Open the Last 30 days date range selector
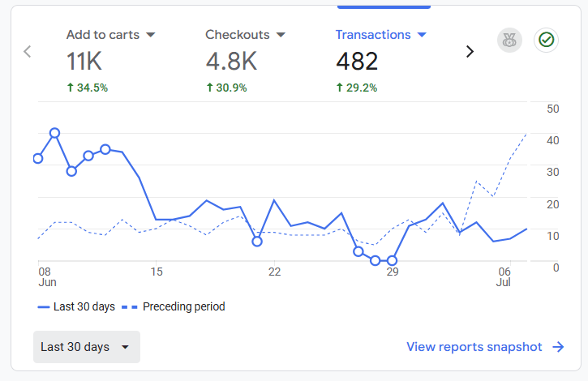Viewport: 588px width, 381px height. pos(86,347)
